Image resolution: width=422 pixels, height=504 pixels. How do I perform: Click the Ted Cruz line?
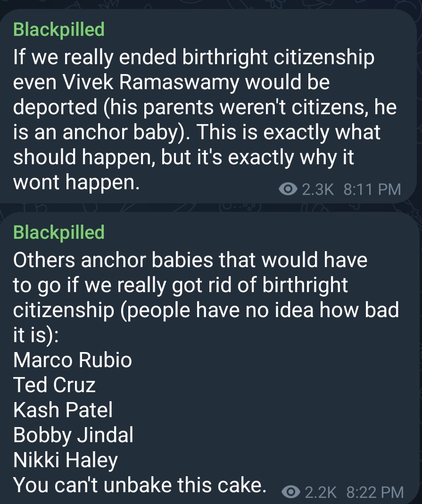pyautogui.click(x=54, y=385)
